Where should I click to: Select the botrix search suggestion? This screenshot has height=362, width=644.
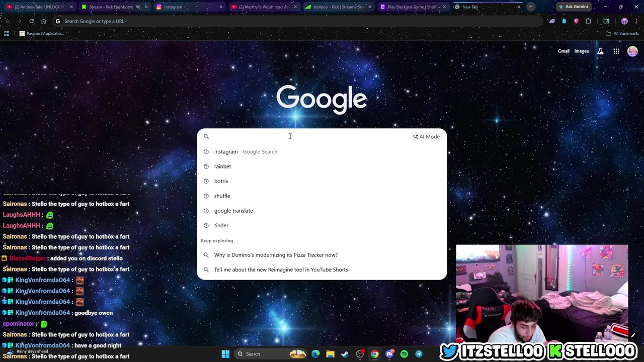coord(321,181)
